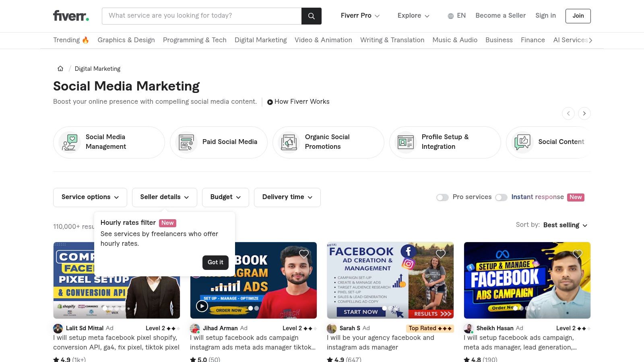644x362 pixels.
Task: Open the Delivery time dropdown
Action: [287, 197]
